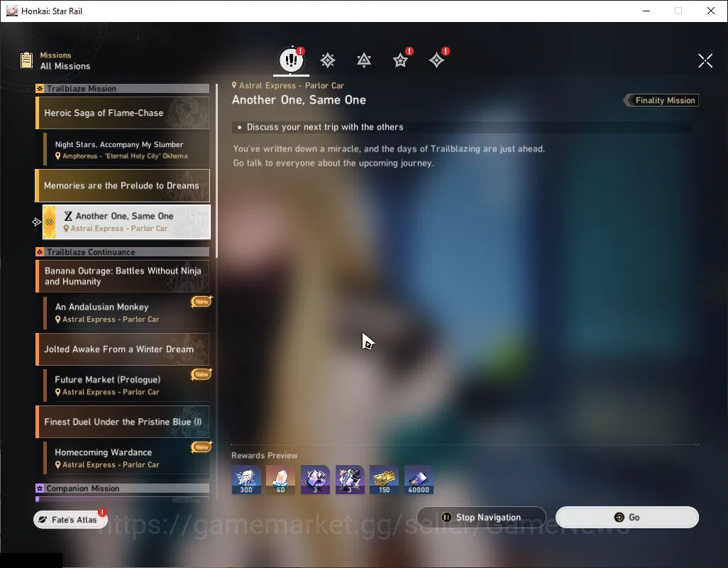Select Homecoming Wardance mission
728x568 pixels.
[x=126, y=458]
